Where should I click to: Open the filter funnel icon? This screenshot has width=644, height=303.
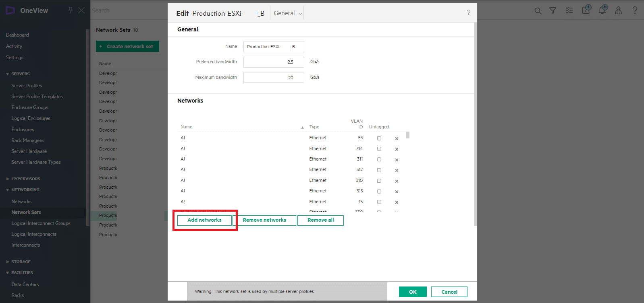tap(553, 11)
